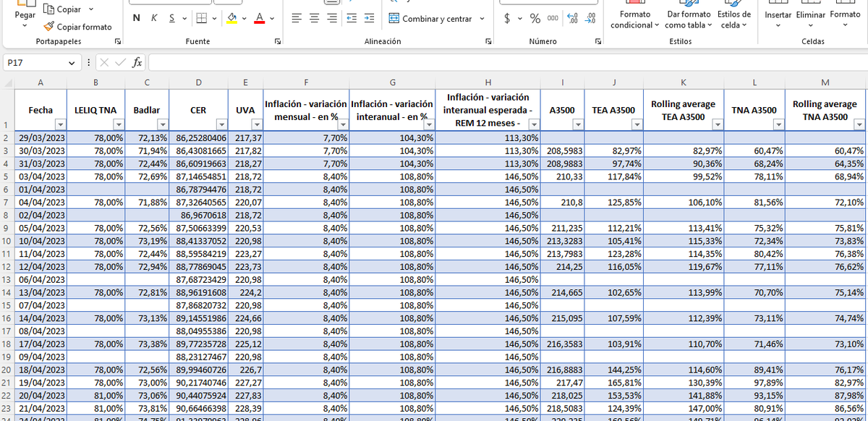Viewport: 868px width, 421px height.
Task: Decrease indent
Action: click(x=352, y=18)
